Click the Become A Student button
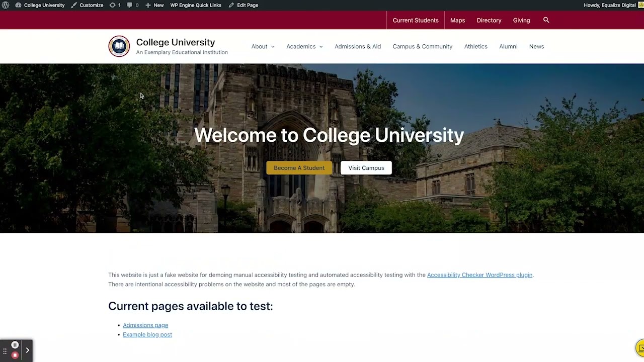 point(299,168)
